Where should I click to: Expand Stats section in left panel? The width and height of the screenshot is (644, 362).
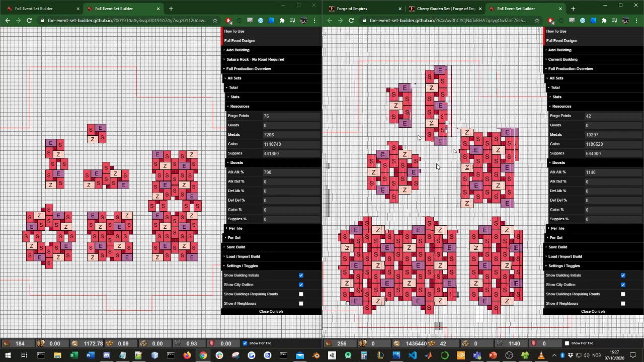(x=274, y=97)
